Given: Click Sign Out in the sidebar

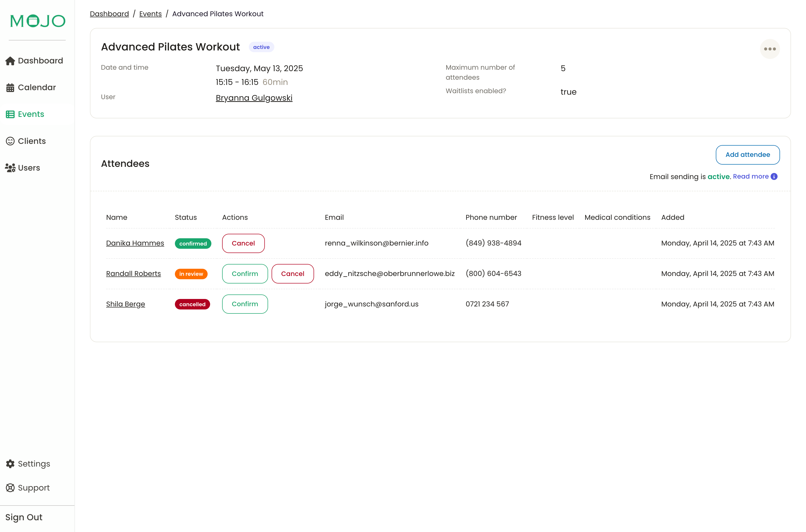Looking at the screenshot, I should [24, 517].
